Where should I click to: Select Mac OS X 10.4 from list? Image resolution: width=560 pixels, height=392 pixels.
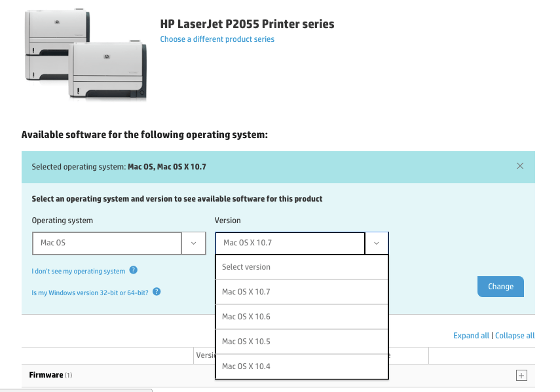[x=302, y=366]
